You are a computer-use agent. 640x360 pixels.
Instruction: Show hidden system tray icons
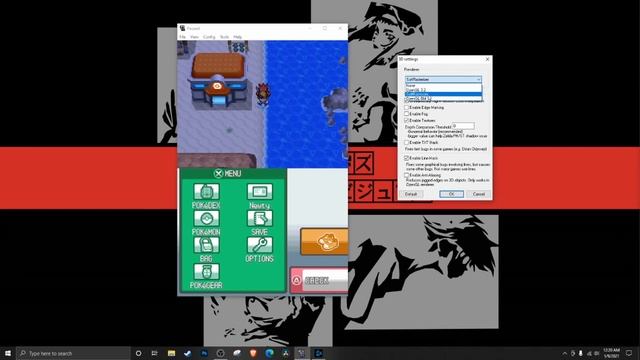click(564, 353)
